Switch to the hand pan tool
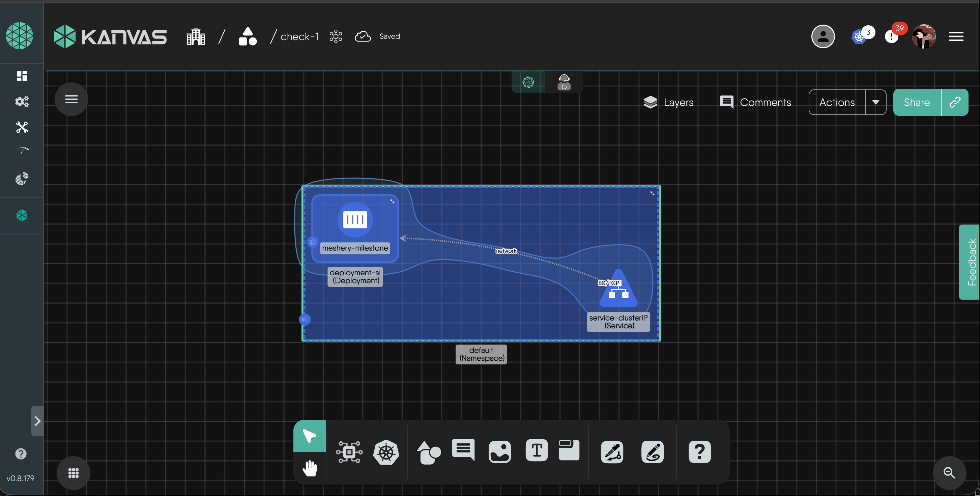 tap(310, 468)
